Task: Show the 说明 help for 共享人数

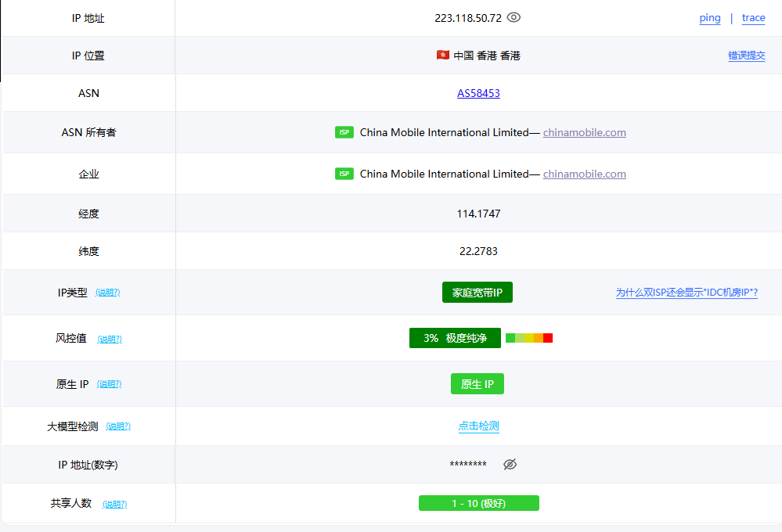Action: coord(114,505)
